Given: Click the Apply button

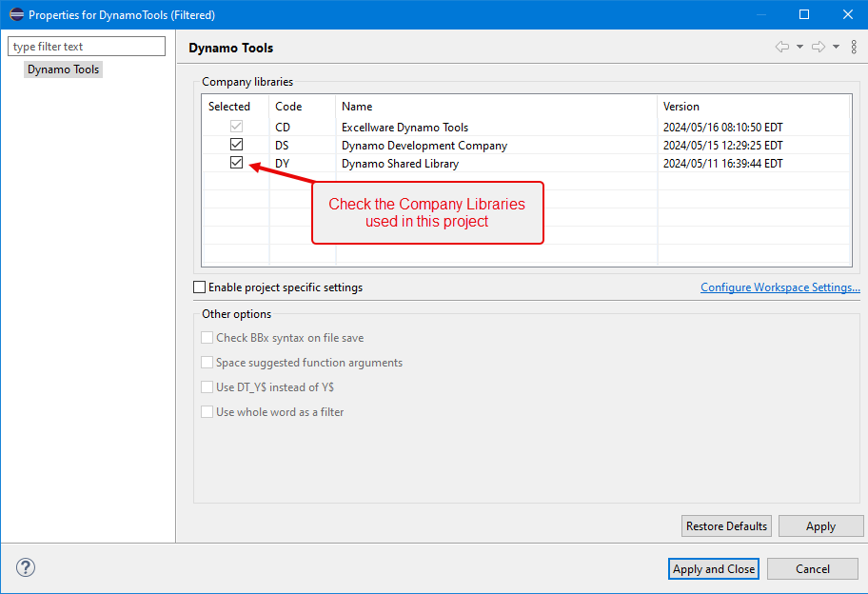Looking at the screenshot, I should pos(820,525).
